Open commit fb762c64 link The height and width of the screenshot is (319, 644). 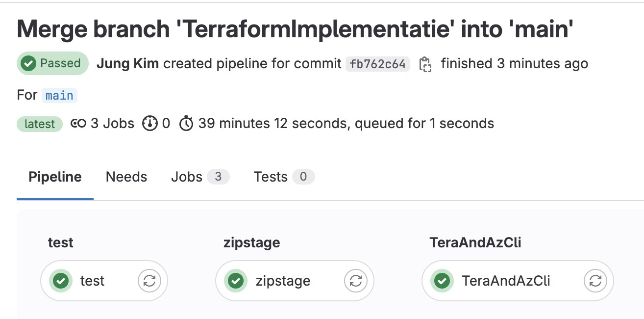pyautogui.click(x=377, y=64)
